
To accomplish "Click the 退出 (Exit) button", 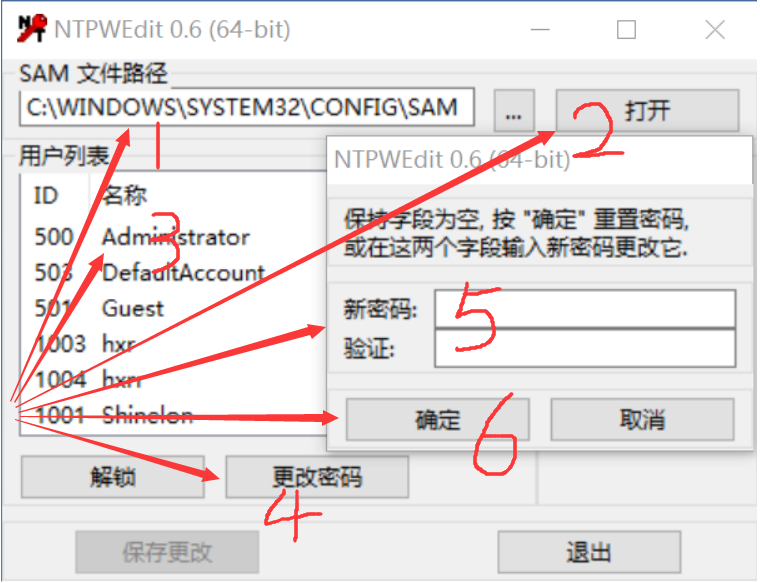I will tap(589, 552).
